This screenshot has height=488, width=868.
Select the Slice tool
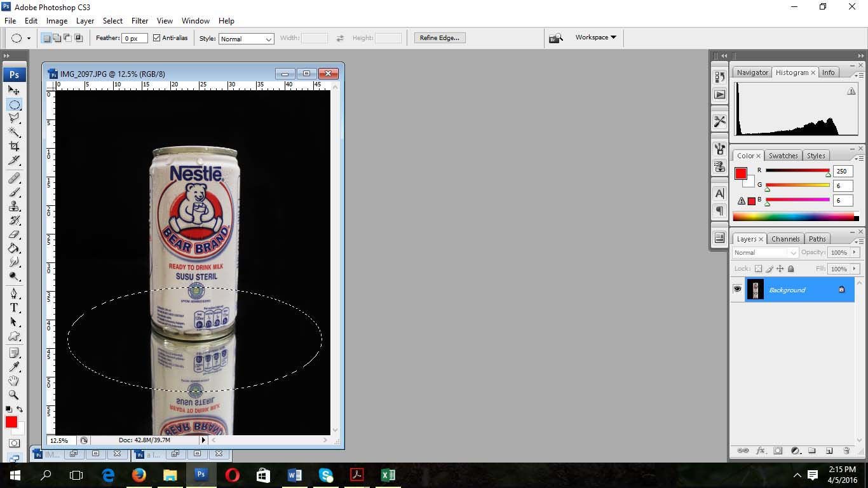[14, 160]
